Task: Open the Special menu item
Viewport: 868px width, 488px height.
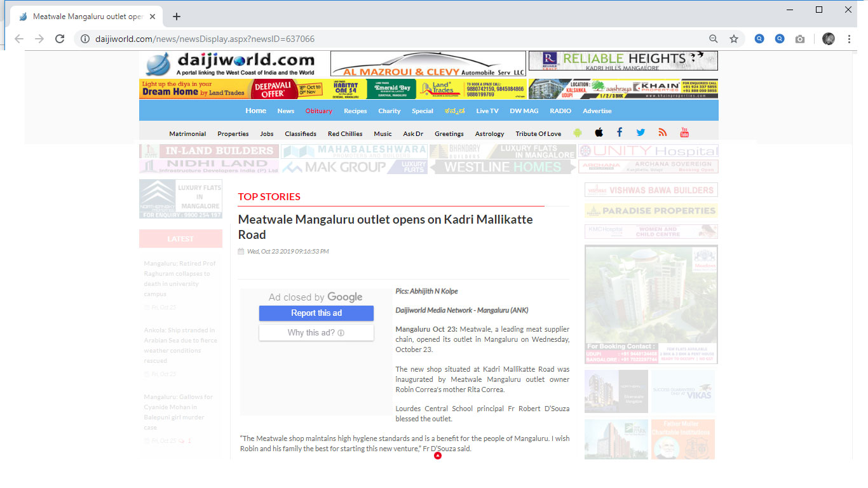Action: pos(423,111)
